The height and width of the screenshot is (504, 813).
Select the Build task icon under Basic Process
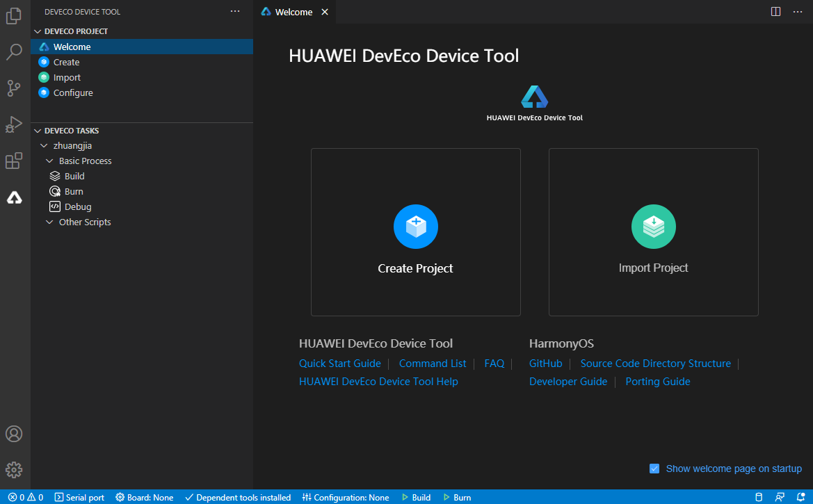56,176
